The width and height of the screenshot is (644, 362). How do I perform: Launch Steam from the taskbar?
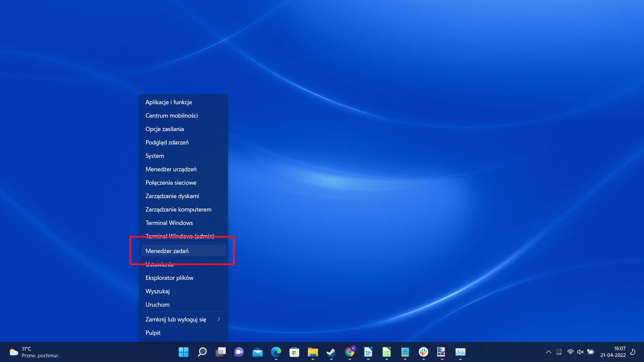[x=331, y=352]
